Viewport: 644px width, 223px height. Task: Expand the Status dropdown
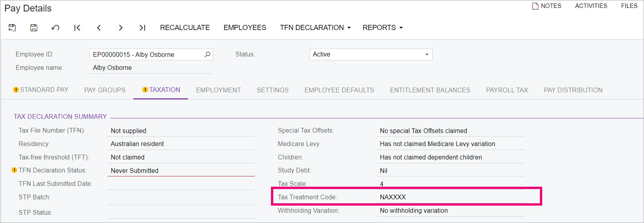pos(427,54)
